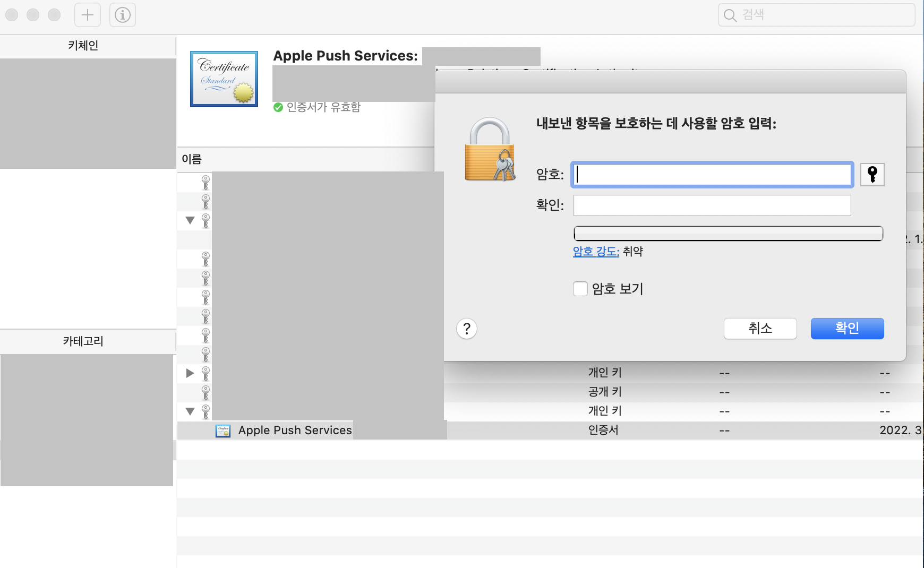Select the Apple Push Services row
Screen dimensions: 924x568
coord(550,431)
